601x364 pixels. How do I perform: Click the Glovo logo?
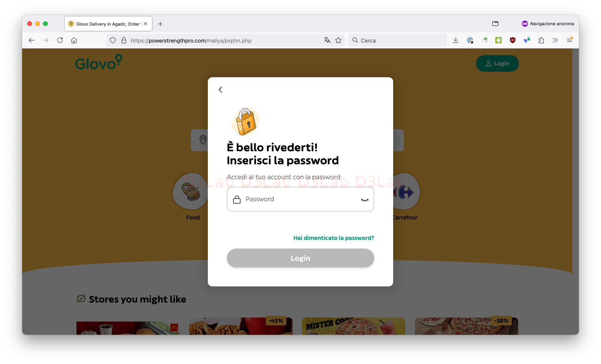click(x=99, y=62)
